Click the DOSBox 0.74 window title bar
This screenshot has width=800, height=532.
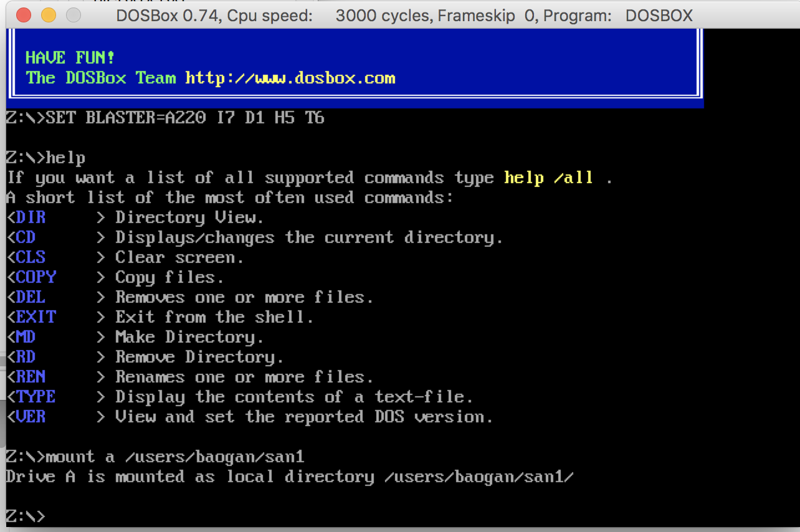(x=404, y=15)
